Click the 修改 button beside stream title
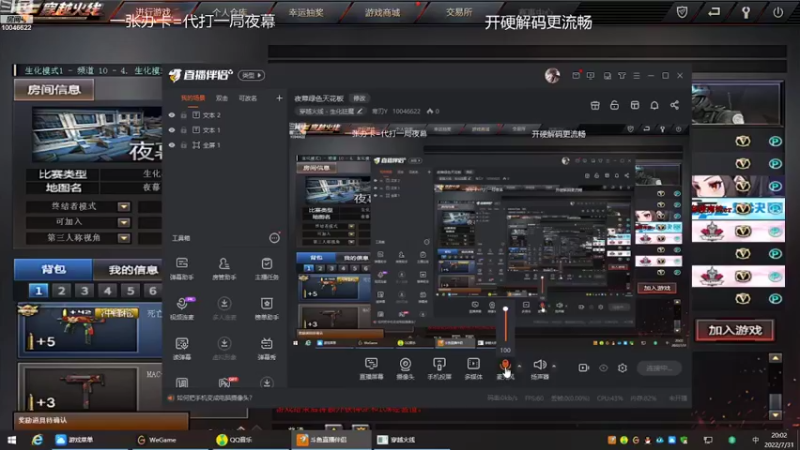The height and width of the screenshot is (450, 800). pyautogui.click(x=360, y=98)
